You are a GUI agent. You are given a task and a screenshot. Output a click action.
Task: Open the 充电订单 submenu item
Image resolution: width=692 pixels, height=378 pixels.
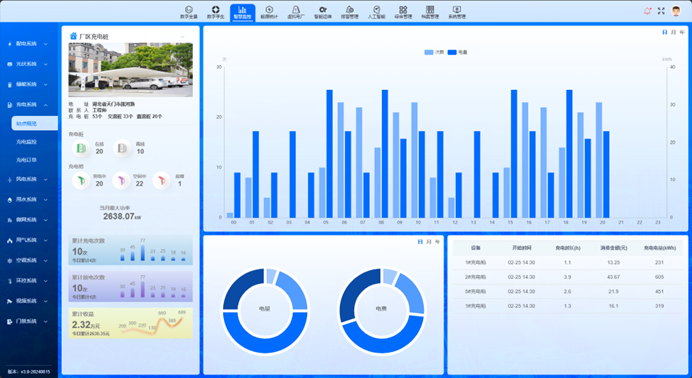26,160
